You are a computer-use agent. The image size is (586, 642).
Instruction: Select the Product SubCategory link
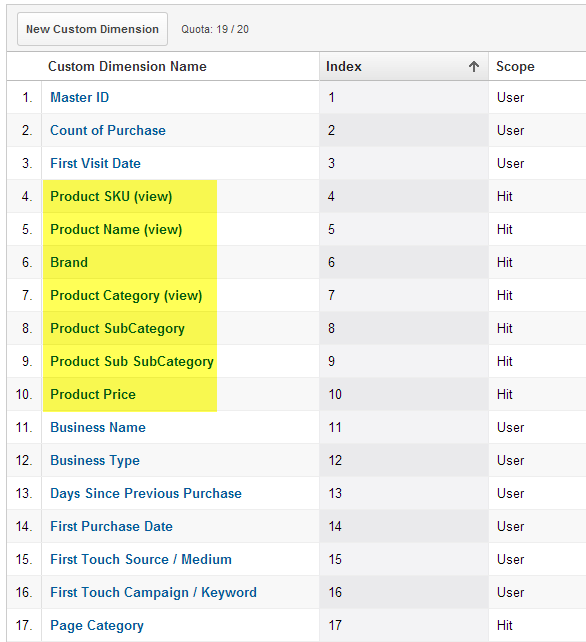point(117,328)
